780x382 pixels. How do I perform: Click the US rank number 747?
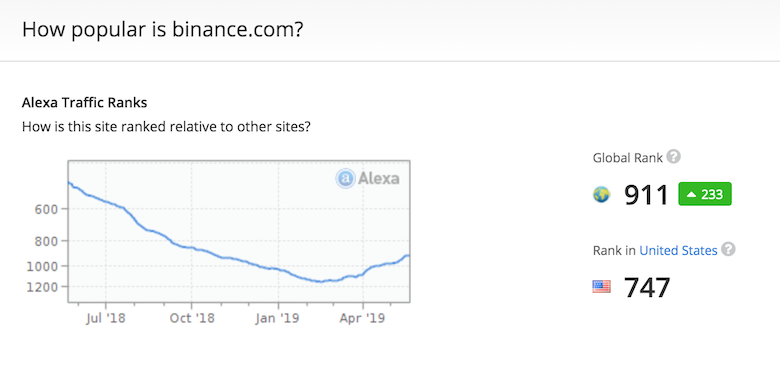pos(647,287)
